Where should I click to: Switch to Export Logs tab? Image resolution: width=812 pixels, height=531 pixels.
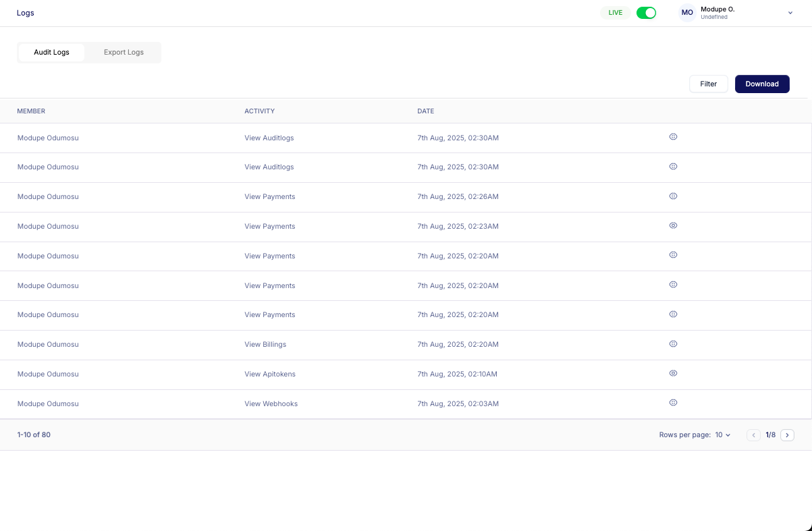coord(124,53)
